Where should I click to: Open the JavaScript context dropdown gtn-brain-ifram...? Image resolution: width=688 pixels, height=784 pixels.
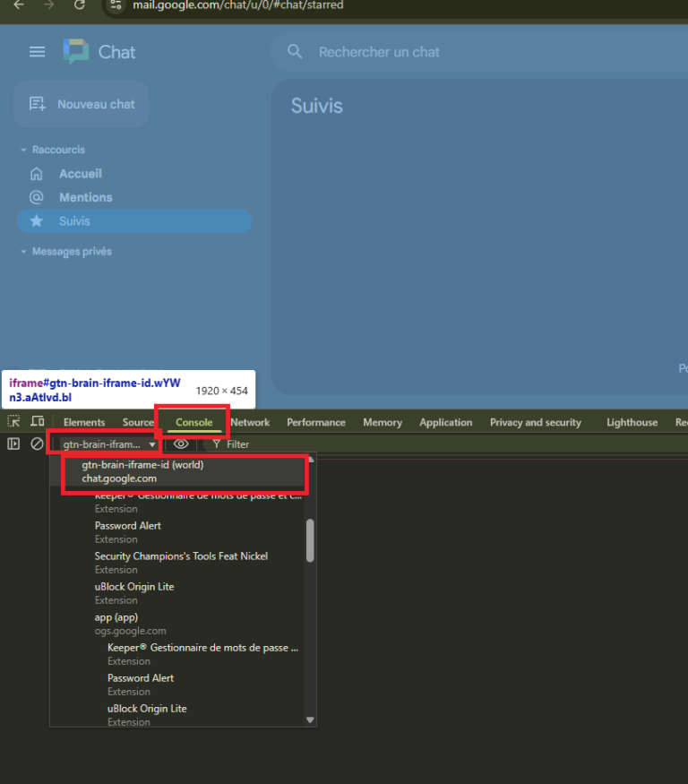[108, 444]
